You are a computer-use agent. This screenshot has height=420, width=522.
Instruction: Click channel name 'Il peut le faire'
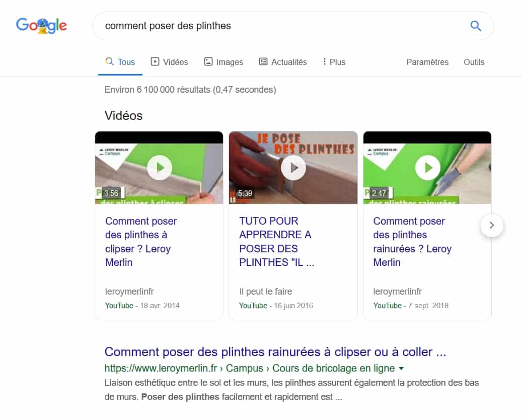point(266,292)
